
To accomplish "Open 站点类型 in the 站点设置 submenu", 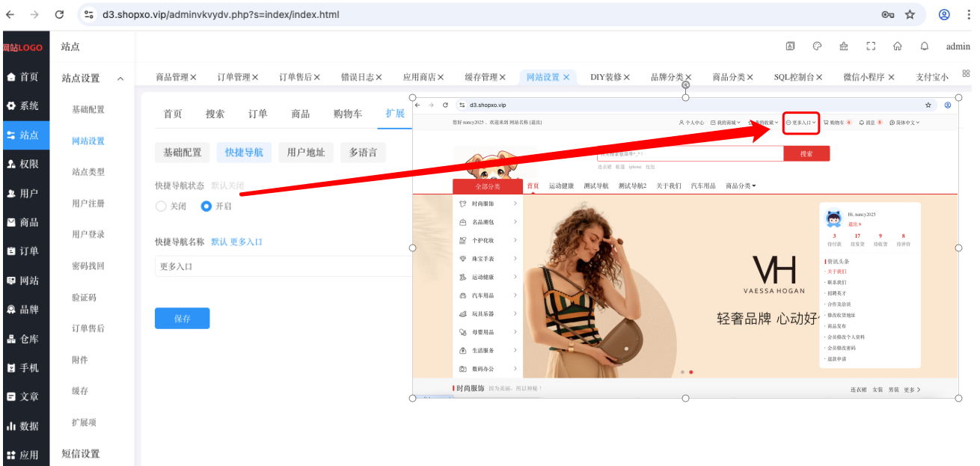I will 88,172.
